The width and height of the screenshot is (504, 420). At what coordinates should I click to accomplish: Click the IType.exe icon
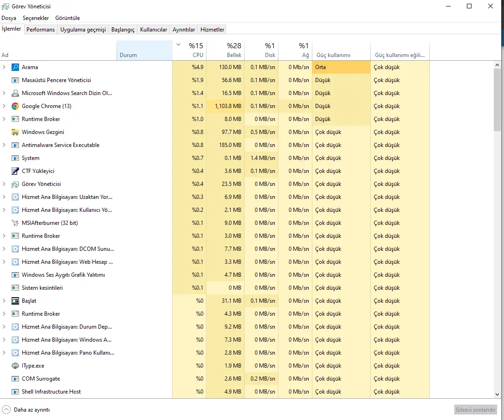[15, 366]
